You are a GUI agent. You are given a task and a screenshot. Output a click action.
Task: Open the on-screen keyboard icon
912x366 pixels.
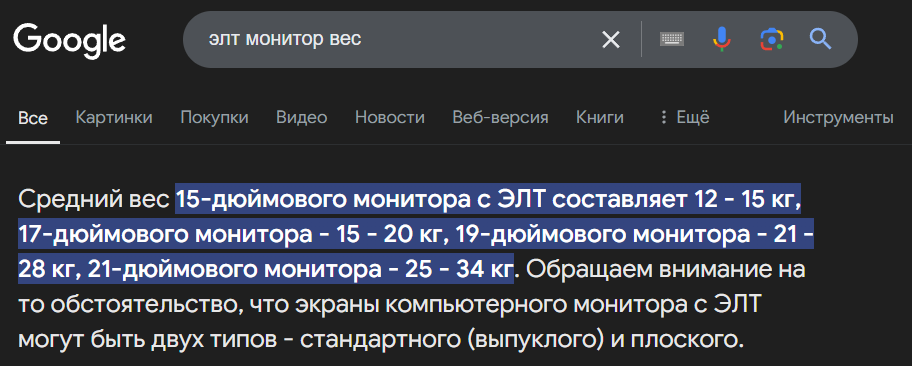672,40
